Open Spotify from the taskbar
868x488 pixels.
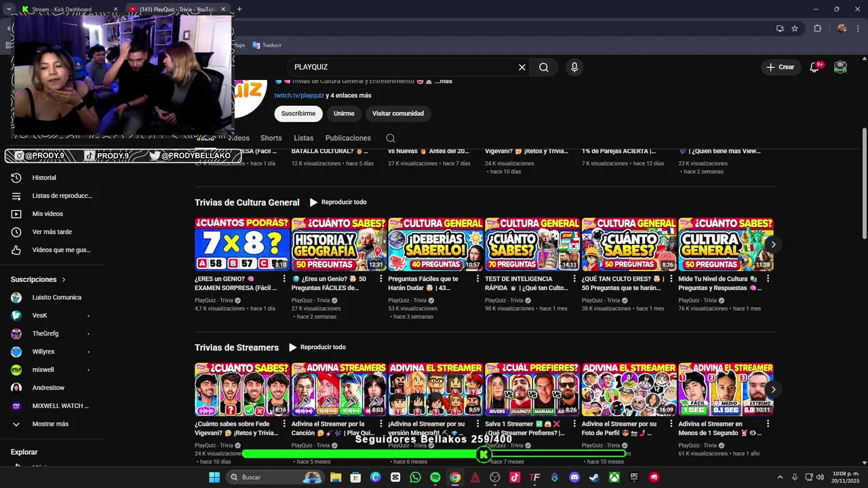[435, 477]
